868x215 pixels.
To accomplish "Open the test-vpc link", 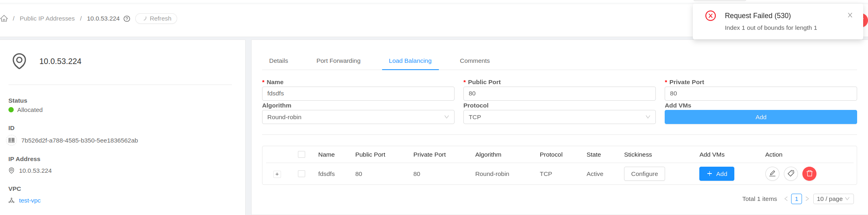I will click(x=30, y=201).
